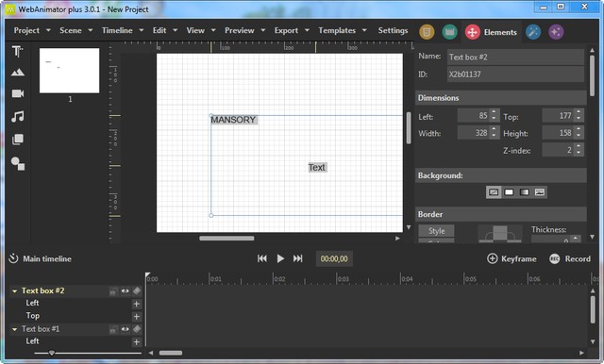Image resolution: width=604 pixels, height=364 pixels.
Task: Click the Record button label
Action: [578, 259]
